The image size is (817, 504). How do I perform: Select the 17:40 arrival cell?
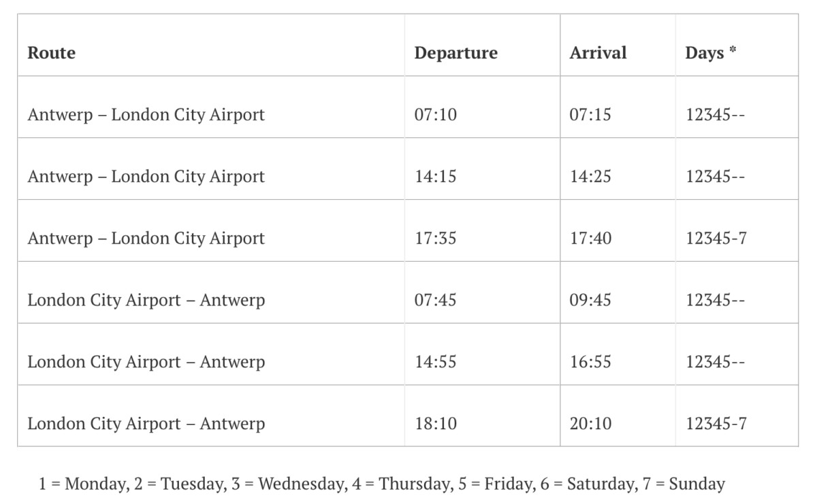click(x=590, y=238)
